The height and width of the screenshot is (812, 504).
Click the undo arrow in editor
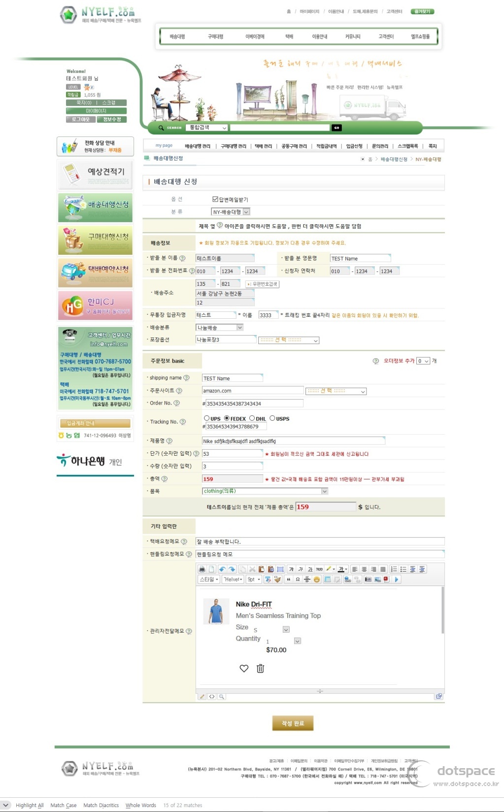[222, 569]
